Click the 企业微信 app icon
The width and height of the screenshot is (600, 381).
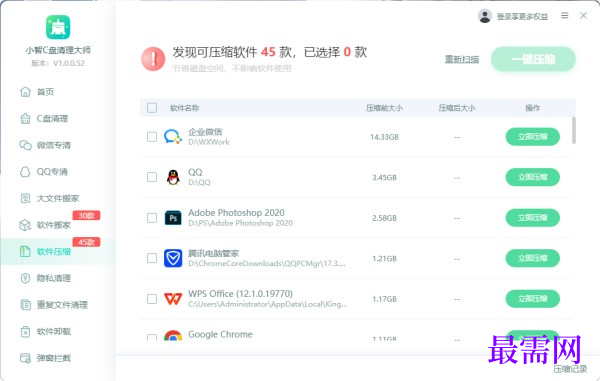(x=173, y=137)
